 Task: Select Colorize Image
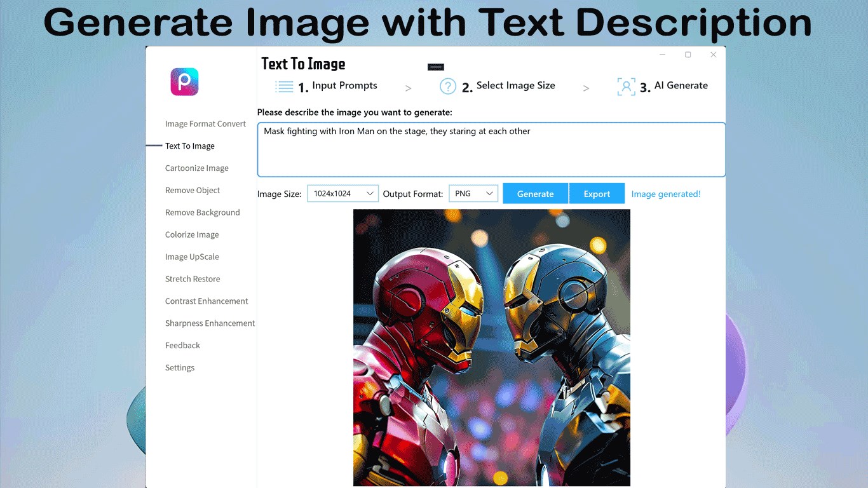coord(192,234)
